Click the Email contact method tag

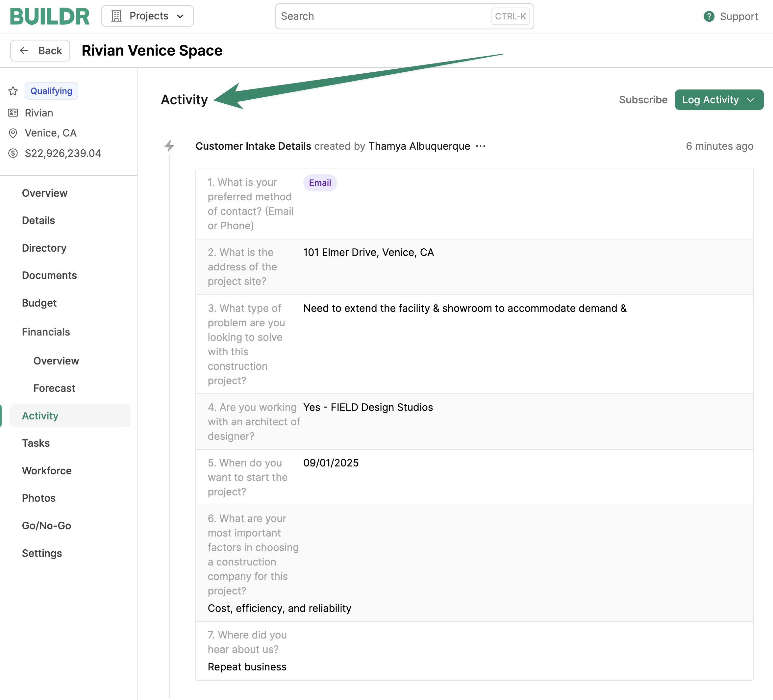pyautogui.click(x=320, y=183)
